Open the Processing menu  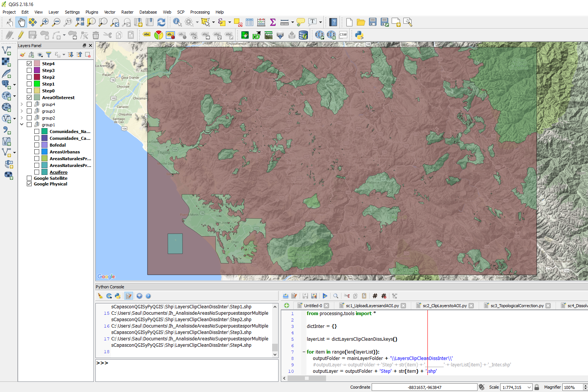200,12
